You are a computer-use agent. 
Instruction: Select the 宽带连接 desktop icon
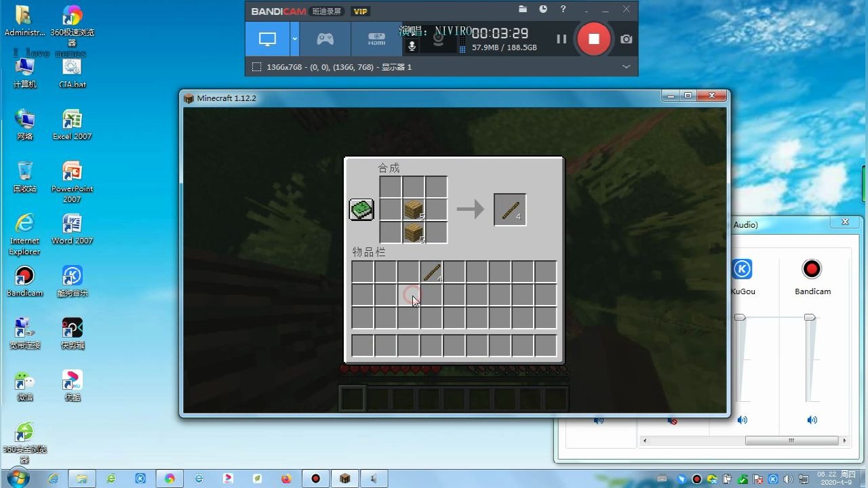[x=24, y=333]
